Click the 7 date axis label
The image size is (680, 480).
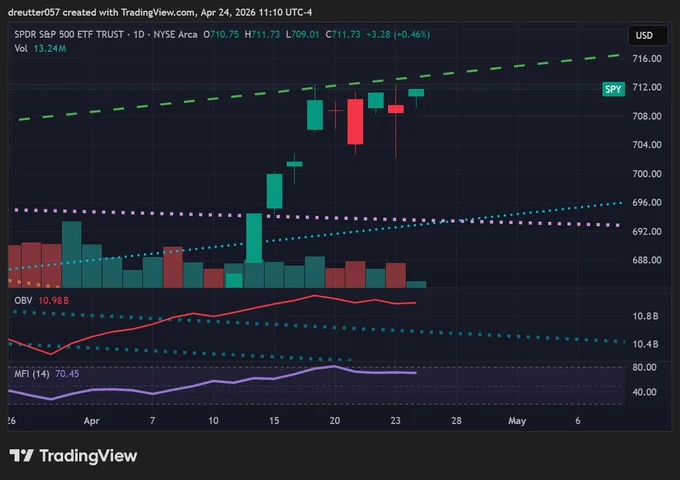152,421
